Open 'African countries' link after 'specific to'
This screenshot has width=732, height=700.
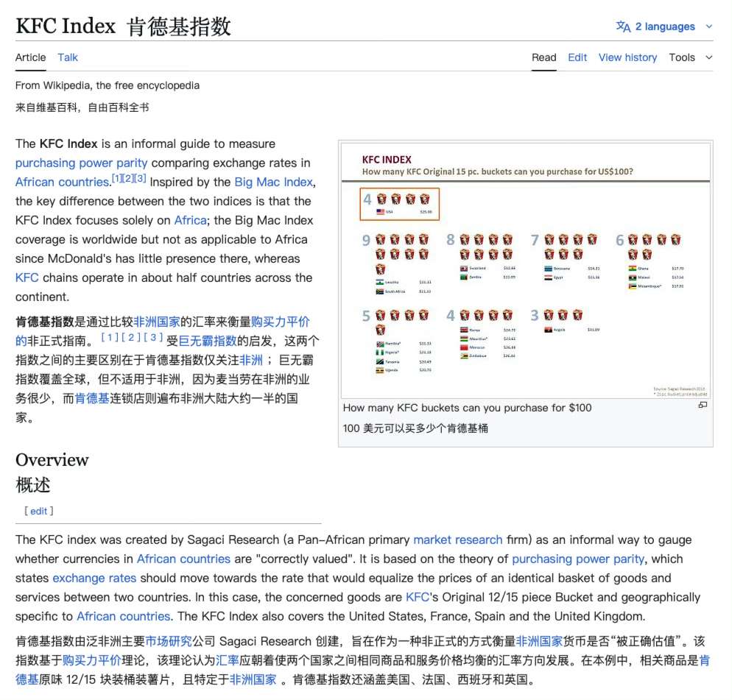123,617
